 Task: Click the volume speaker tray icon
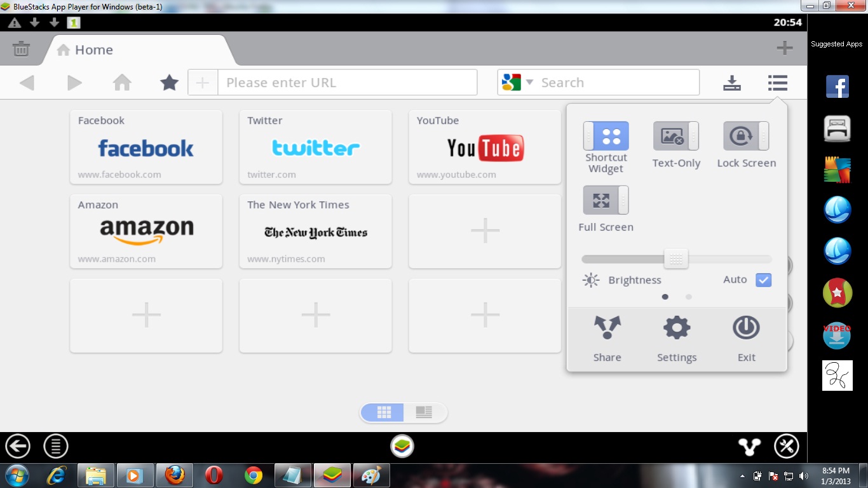pyautogui.click(x=804, y=476)
